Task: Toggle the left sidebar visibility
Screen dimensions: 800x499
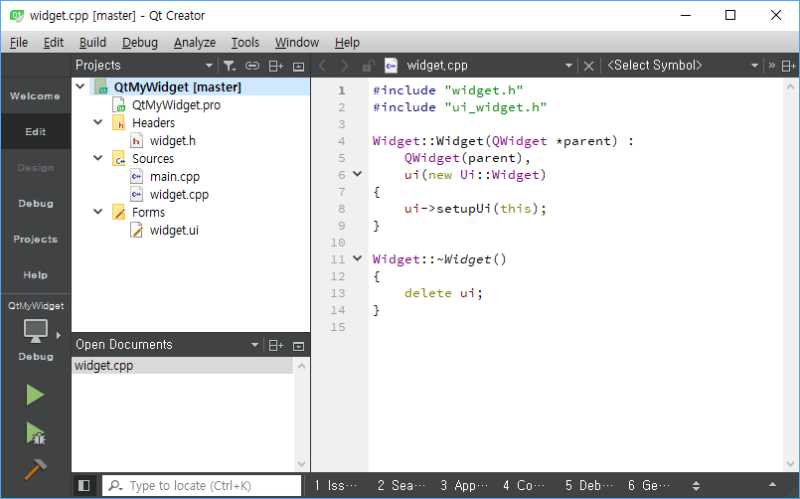Action: 84,485
